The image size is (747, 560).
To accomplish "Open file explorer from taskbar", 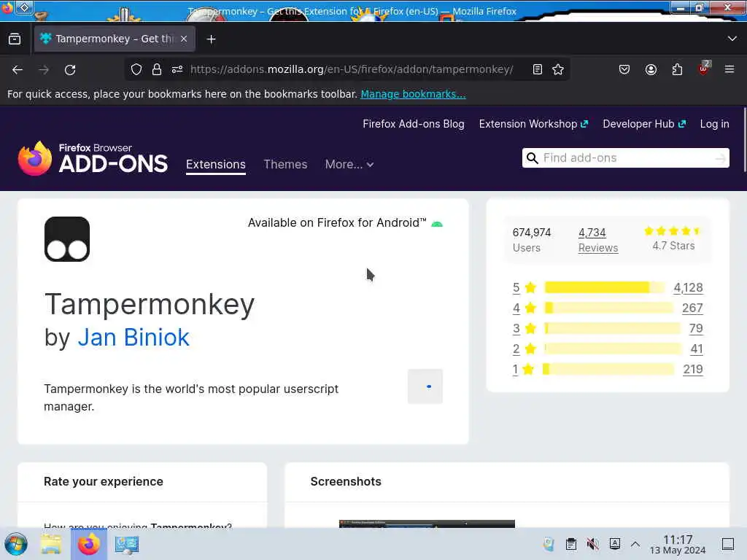I will (51, 544).
